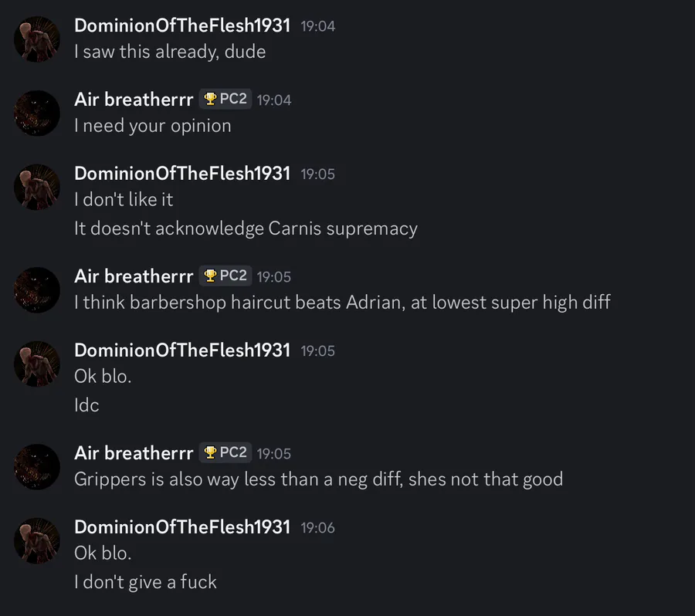Click the message "I need your opinion"
Image resolution: width=695 pixels, height=616 pixels.
(x=152, y=126)
